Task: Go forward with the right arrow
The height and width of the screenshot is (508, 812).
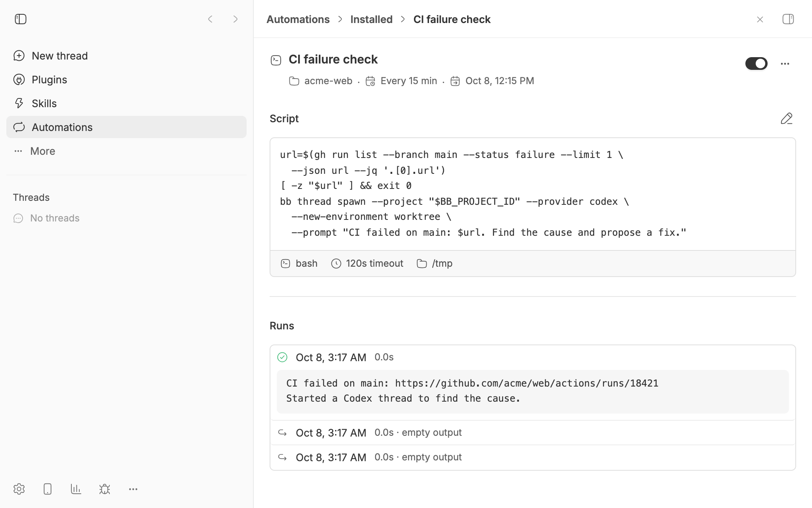Action: (x=236, y=19)
